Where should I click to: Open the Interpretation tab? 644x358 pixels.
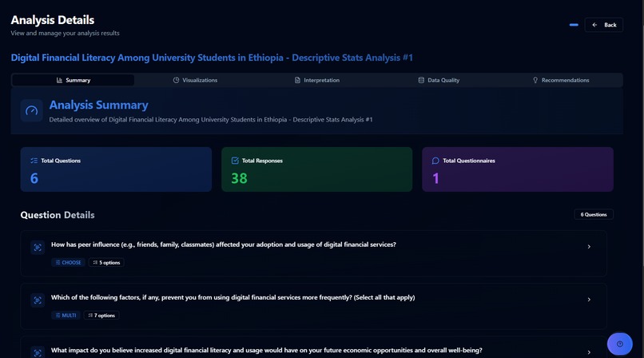317,80
